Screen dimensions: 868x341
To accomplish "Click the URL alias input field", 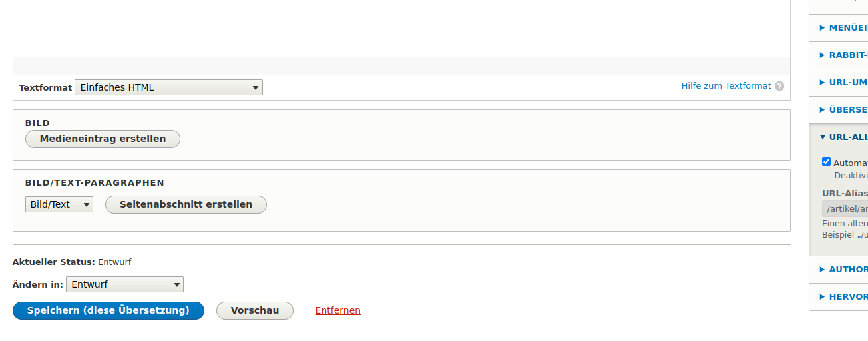I will (845, 208).
